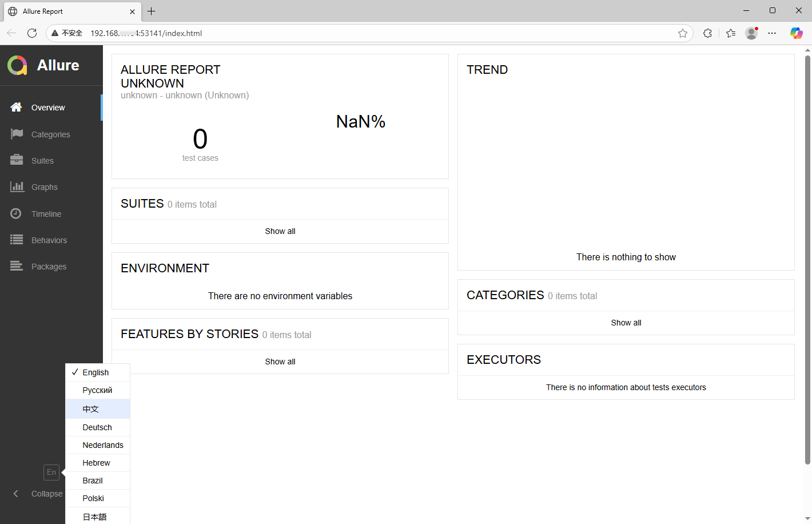Screen dimensions: 812x524
Task: Click the browser address bar URL
Action: pos(146,33)
